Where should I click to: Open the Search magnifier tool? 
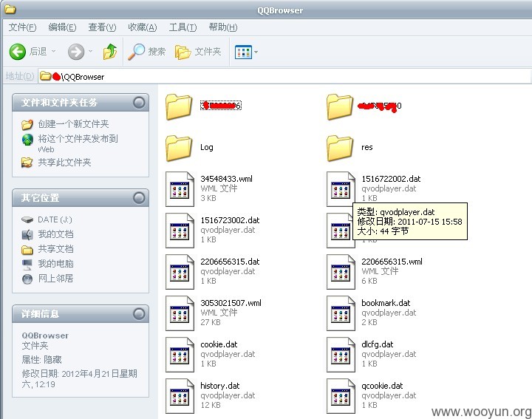tap(146, 52)
